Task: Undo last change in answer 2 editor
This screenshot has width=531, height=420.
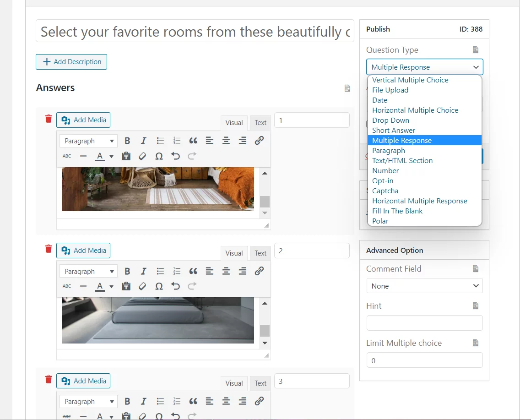Action: 175,287
